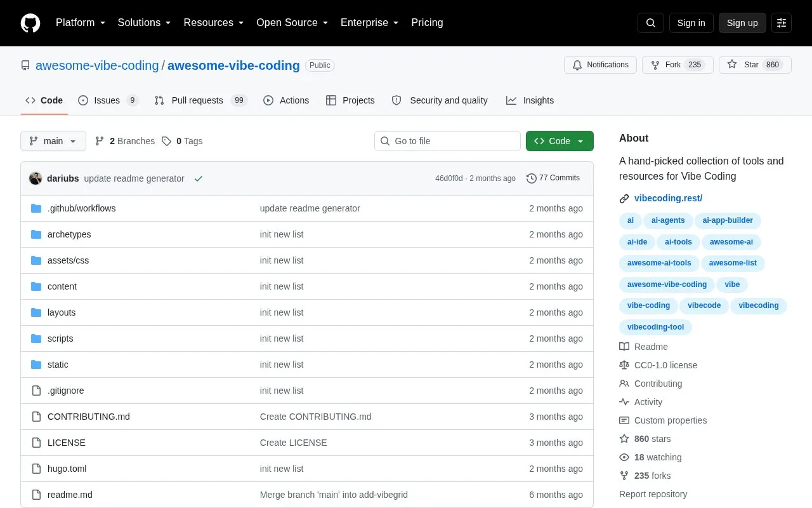Click the Notifications button

tap(600, 65)
